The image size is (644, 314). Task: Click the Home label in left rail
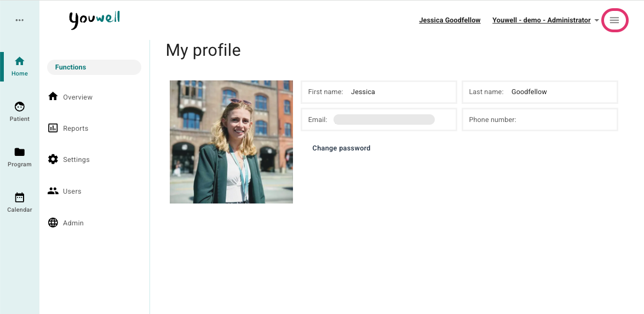pyautogui.click(x=19, y=74)
